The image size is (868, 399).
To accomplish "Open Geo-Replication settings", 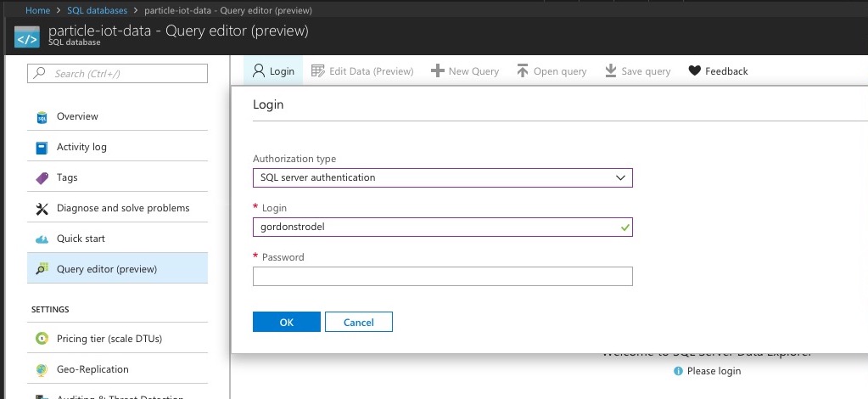I will pyautogui.click(x=117, y=369).
